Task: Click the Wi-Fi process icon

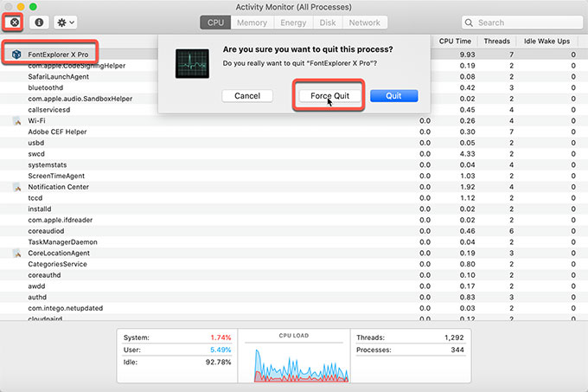Action: tap(17, 121)
